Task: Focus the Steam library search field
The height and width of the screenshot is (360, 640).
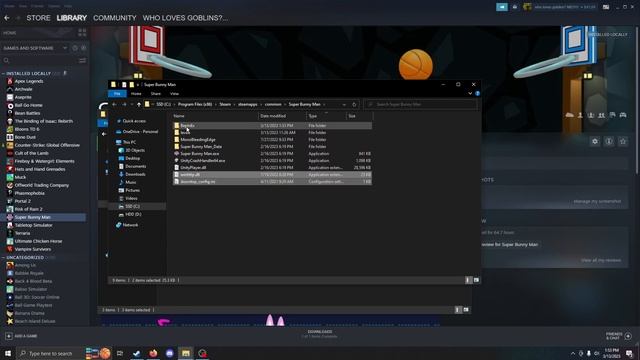Action: [39, 60]
